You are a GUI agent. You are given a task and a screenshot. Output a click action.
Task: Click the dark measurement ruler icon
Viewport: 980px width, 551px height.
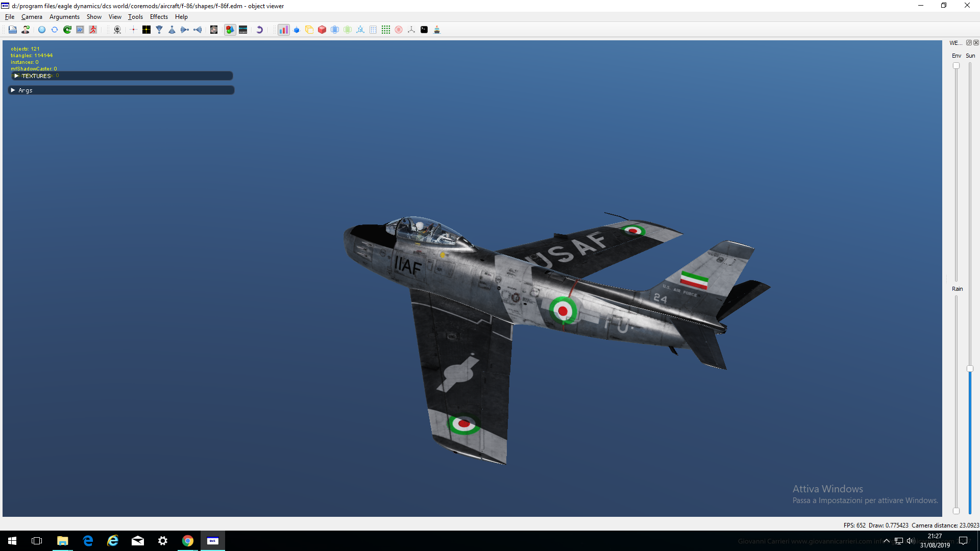243,30
